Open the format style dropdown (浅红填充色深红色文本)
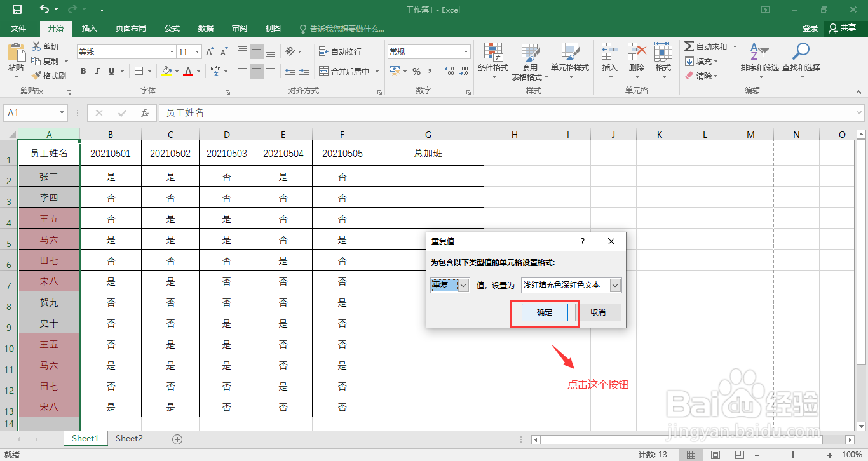 [615, 286]
